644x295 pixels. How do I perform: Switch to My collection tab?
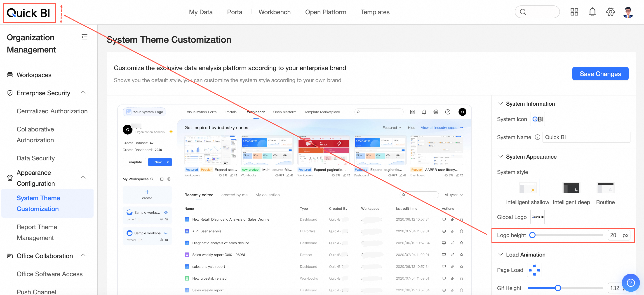[x=267, y=195]
